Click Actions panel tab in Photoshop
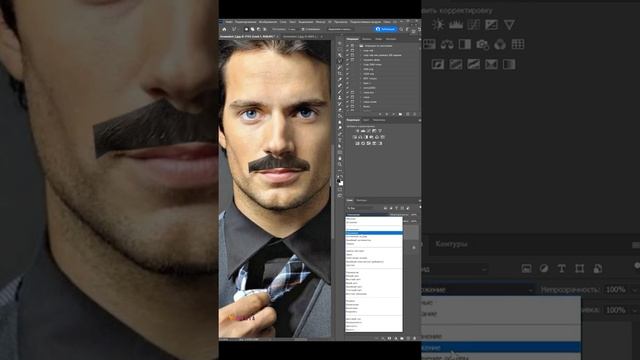640x360 pixels. (352, 39)
